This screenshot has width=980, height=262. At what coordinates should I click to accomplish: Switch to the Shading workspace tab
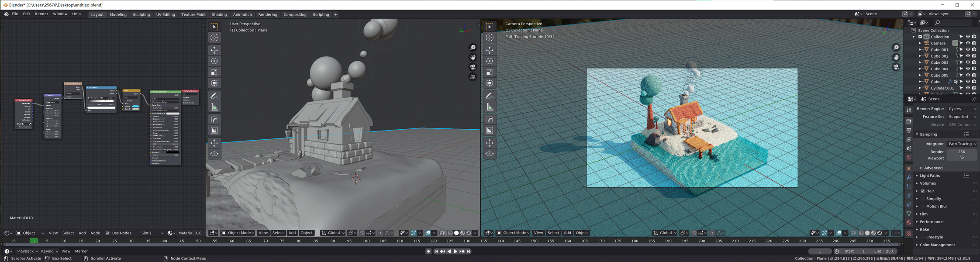pos(219,14)
